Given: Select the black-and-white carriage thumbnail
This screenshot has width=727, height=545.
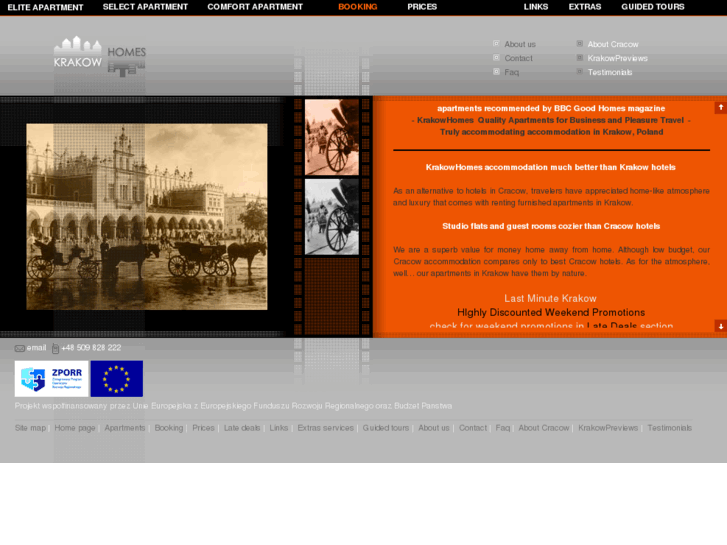Looking at the screenshot, I should point(332,217).
